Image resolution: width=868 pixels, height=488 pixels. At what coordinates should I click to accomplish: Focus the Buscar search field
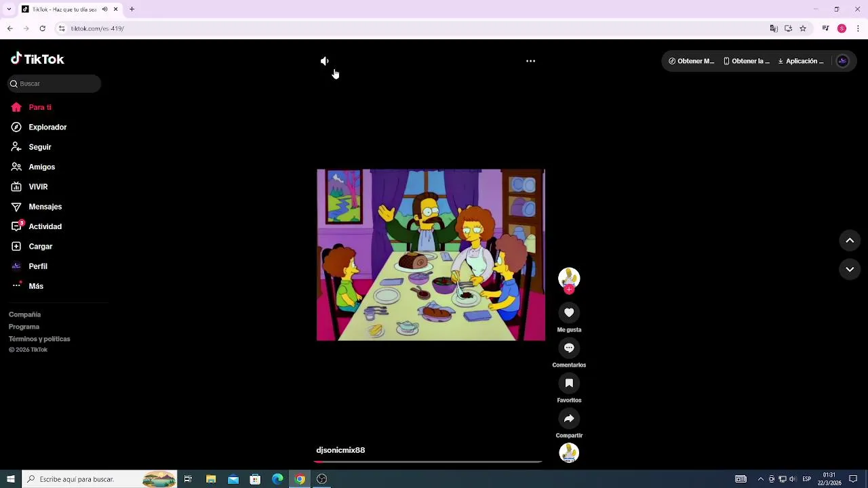[x=54, y=83]
